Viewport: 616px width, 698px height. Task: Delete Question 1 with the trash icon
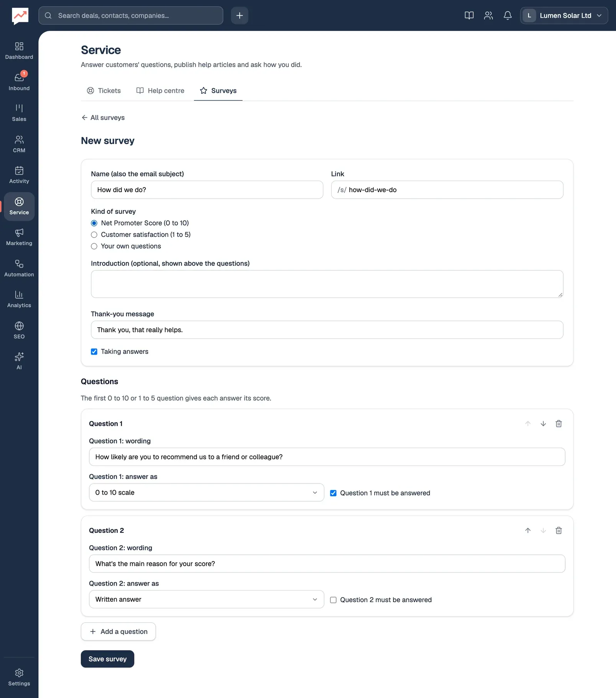coord(559,423)
